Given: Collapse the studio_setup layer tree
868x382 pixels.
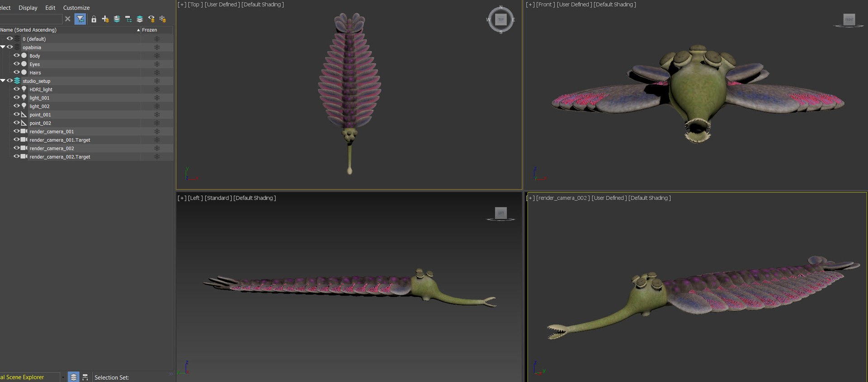Looking at the screenshot, I should click(3, 81).
